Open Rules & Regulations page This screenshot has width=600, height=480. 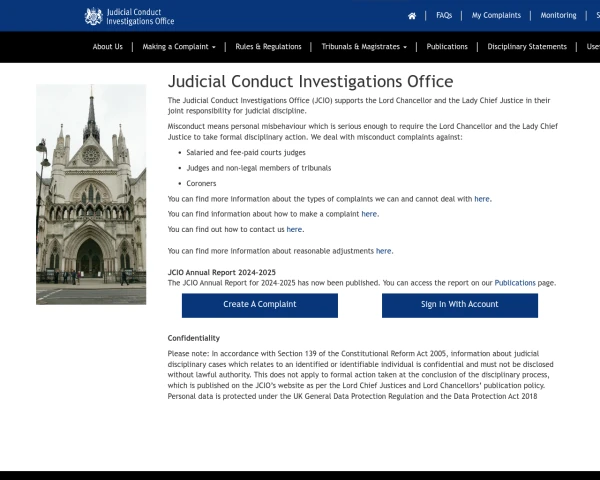[x=268, y=47]
